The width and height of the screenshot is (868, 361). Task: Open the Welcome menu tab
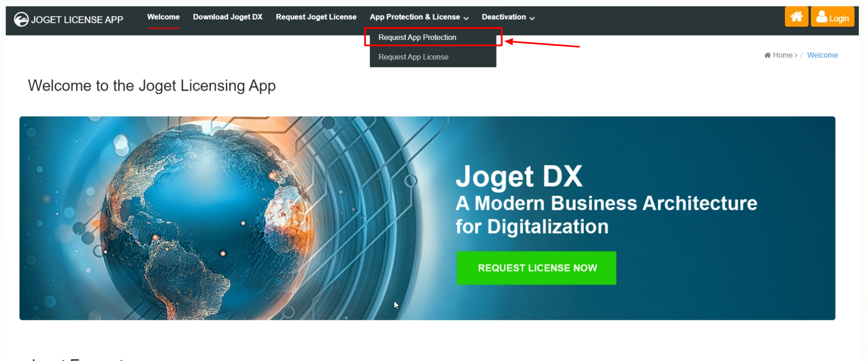click(x=163, y=17)
